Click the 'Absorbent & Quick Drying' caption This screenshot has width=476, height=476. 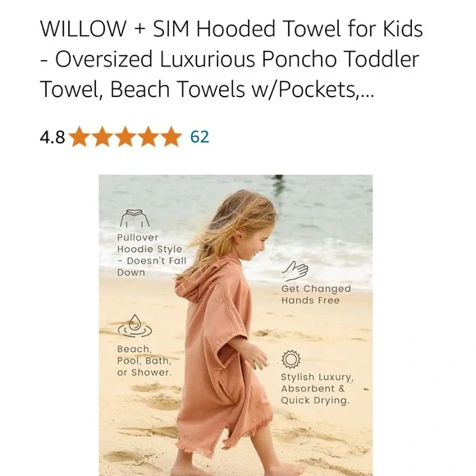click(315, 395)
